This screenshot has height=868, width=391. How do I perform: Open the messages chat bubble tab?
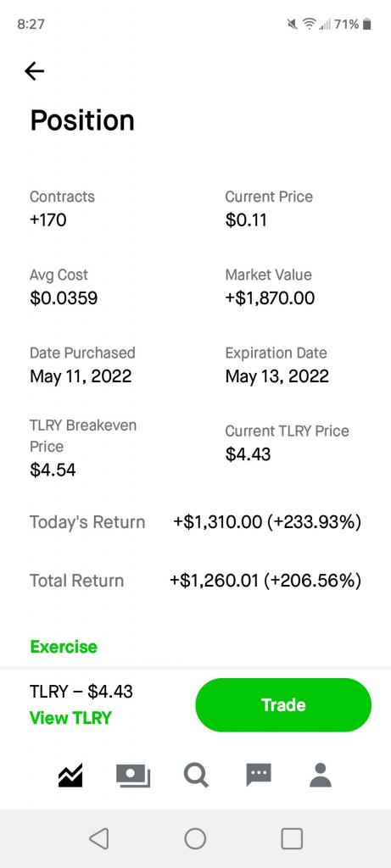[x=259, y=775]
